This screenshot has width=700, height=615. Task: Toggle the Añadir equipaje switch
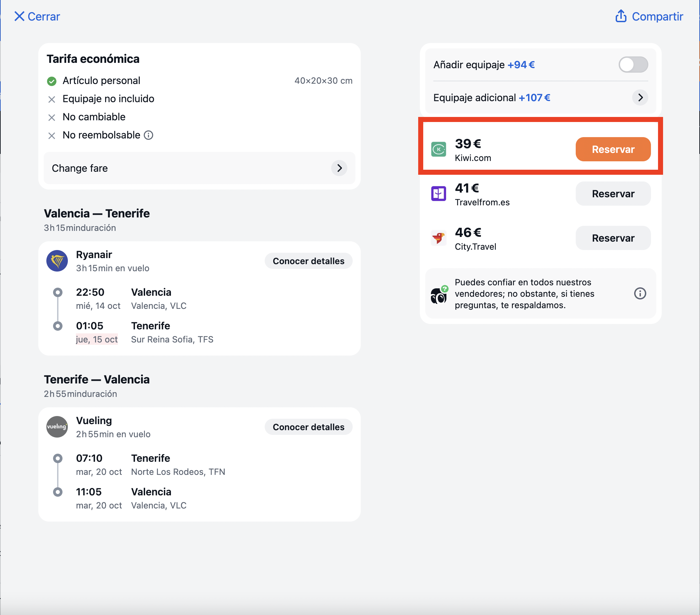(x=633, y=65)
